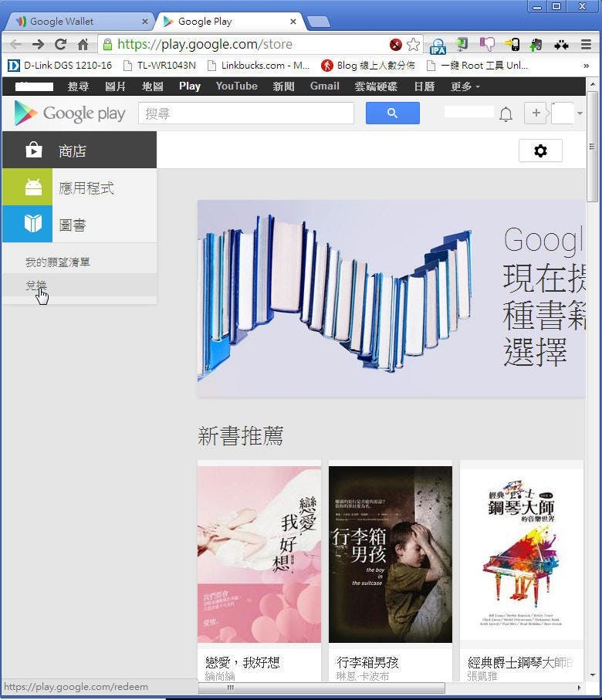Reload the Google Play page
This screenshot has height=700, width=602.
pos(60,44)
